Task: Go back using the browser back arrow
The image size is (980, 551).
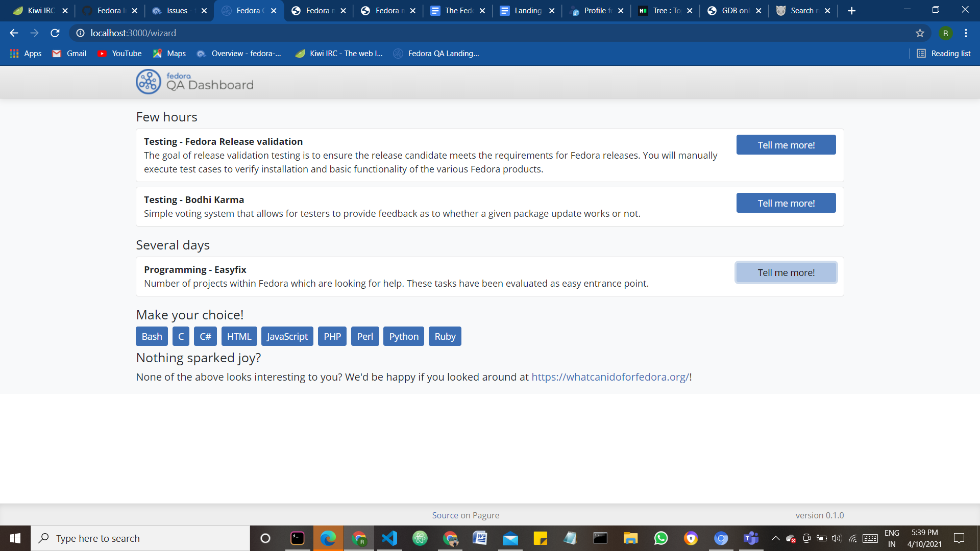Action: 14,33
